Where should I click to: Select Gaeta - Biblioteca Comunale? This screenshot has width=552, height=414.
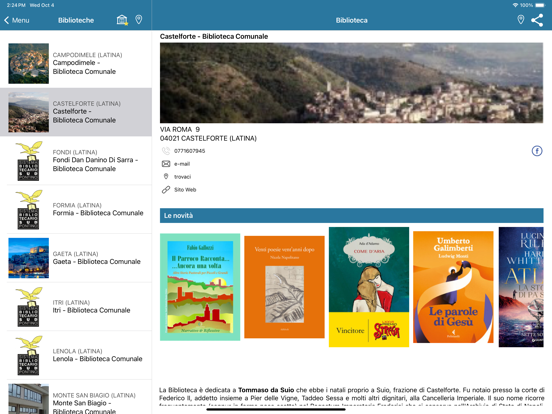click(x=76, y=258)
